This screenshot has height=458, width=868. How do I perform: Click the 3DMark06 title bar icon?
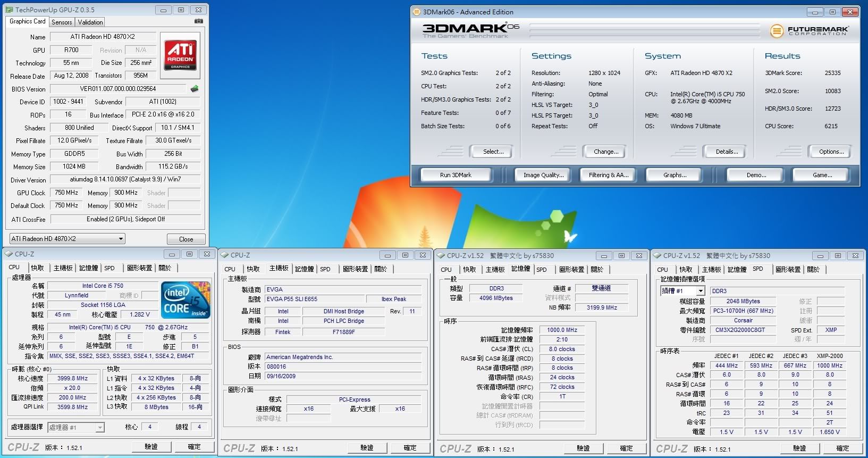click(x=417, y=12)
